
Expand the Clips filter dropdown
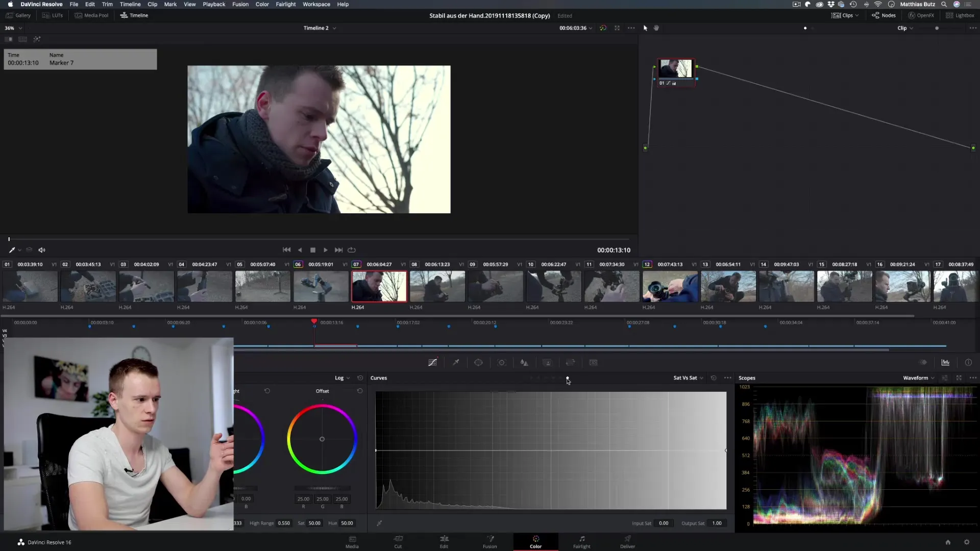[x=845, y=15]
